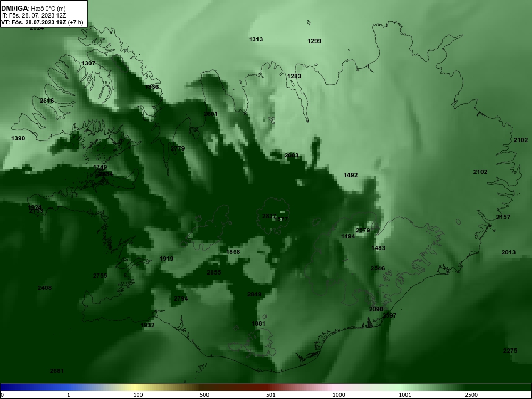Click the 2408 value over the sea
The height and width of the screenshot is (399, 532).
(x=45, y=288)
